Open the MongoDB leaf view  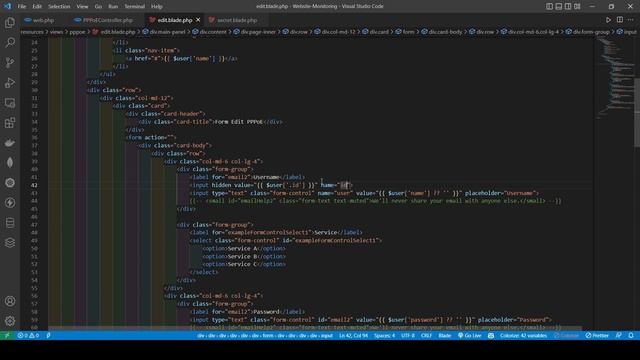coord(10,162)
